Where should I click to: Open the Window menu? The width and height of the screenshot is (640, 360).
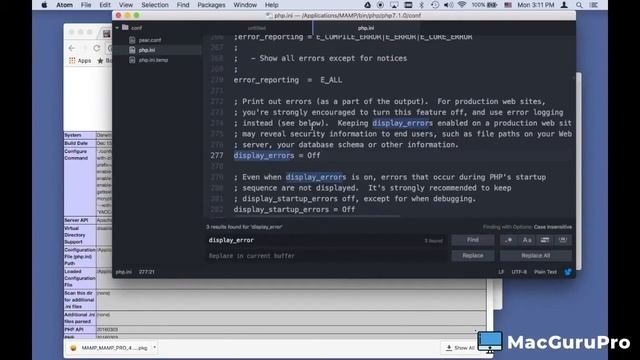[245, 5]
